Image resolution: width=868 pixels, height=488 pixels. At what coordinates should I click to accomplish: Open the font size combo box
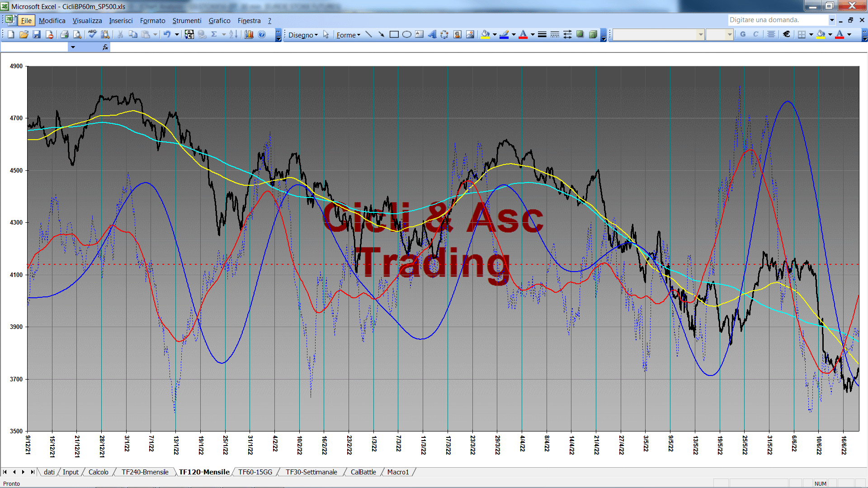click(x=719, y=34)
